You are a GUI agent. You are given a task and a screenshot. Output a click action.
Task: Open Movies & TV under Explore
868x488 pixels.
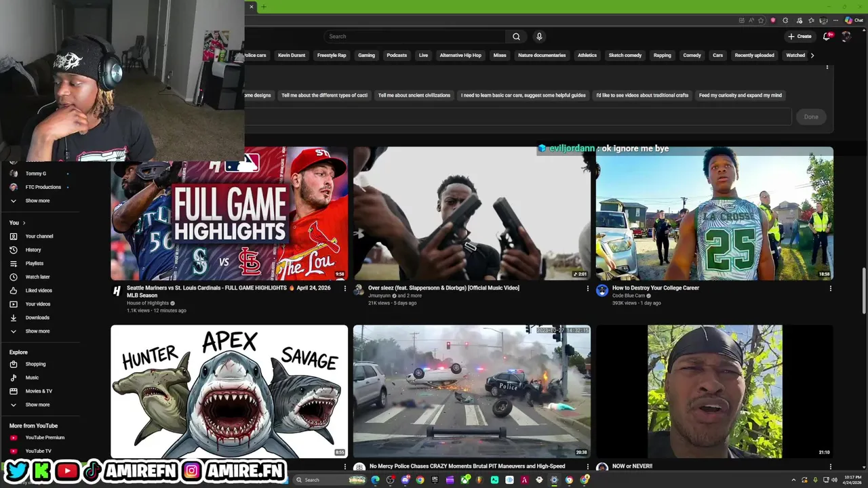tap(39, 391)
